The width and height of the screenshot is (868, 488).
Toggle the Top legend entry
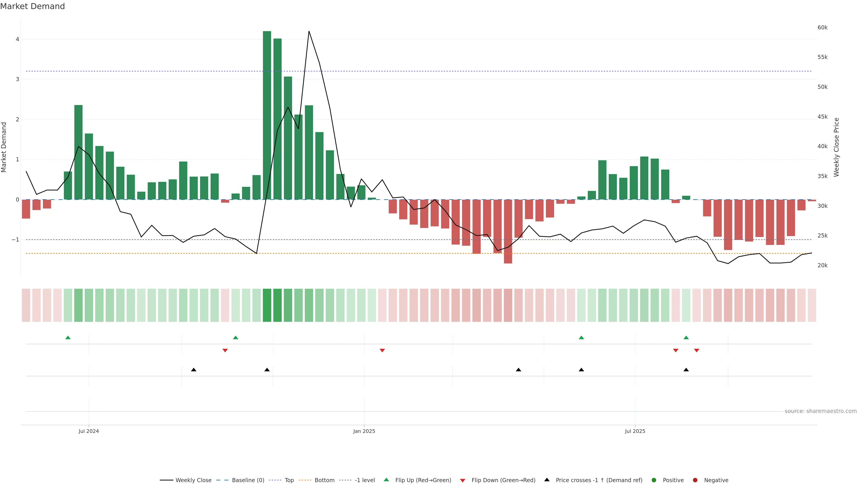point(289,480)
